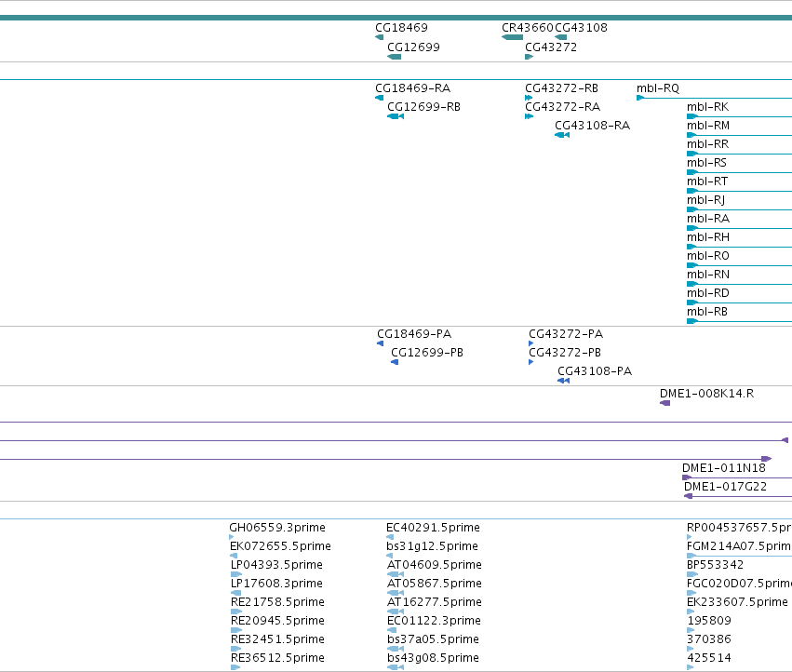Select the CG12699-PB protein

pyautogui.click(x=427, y=353)
